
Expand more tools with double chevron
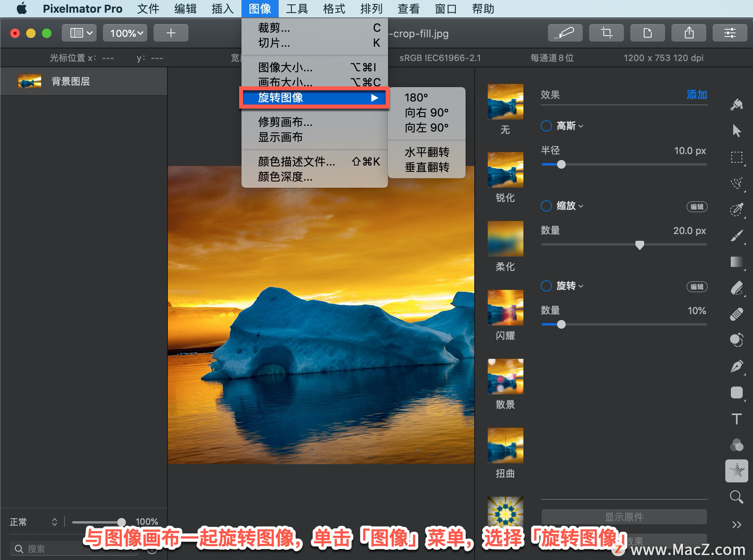736,525
